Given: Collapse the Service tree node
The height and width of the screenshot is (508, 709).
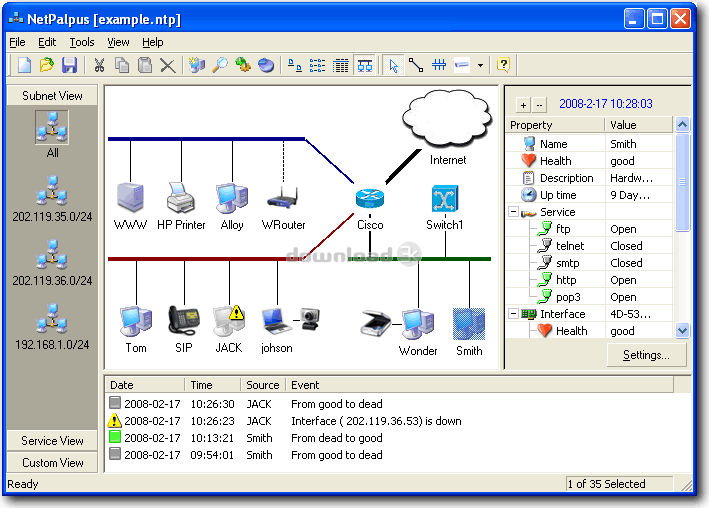Looking at the screenshot, I should [x=513, y=212].
